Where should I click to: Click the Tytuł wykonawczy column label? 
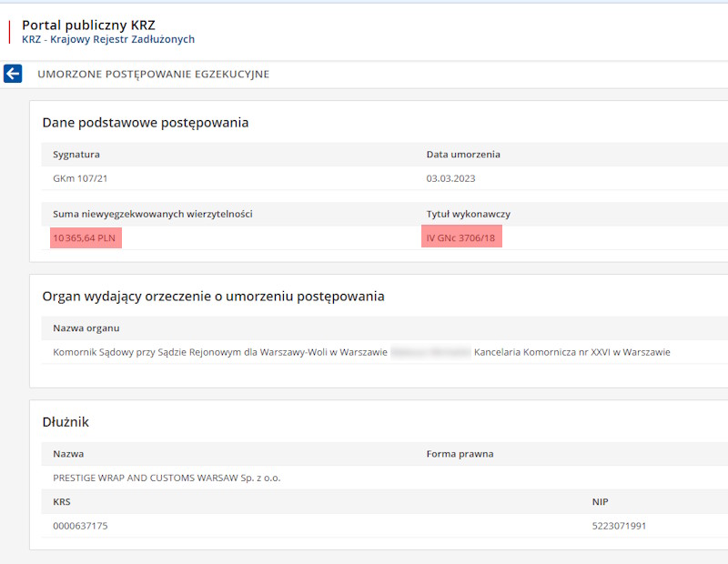pos(468,214)
